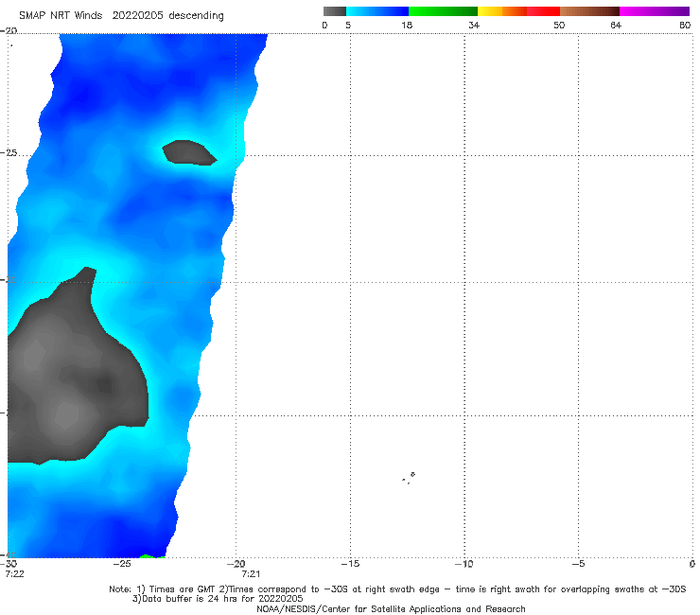The width and height of the screenshot is (700, 615).
Task: Click the swath time label '7:22'
Action: pos(15,574)
